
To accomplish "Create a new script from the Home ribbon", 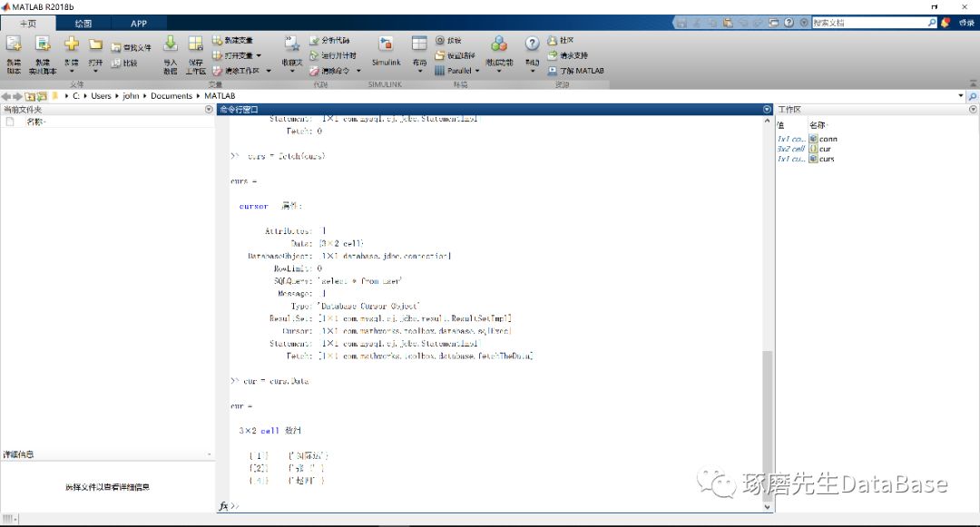I will [x=14, y=54].
